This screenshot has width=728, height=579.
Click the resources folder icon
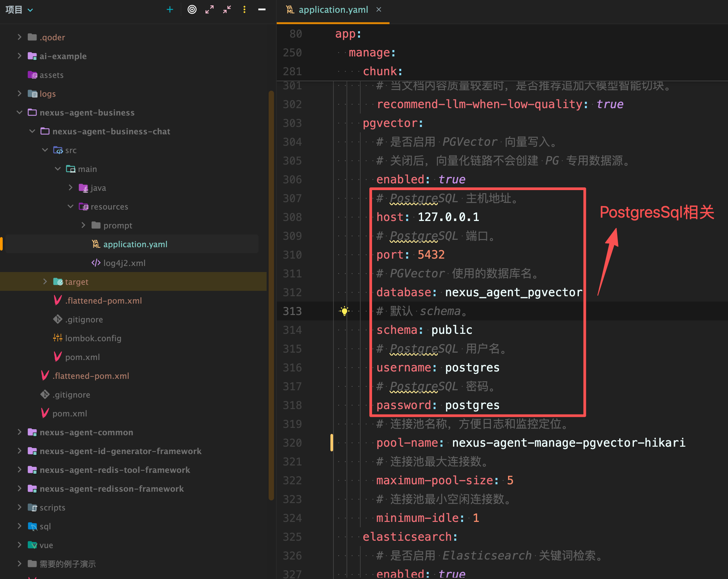click(x=83, y=206)
